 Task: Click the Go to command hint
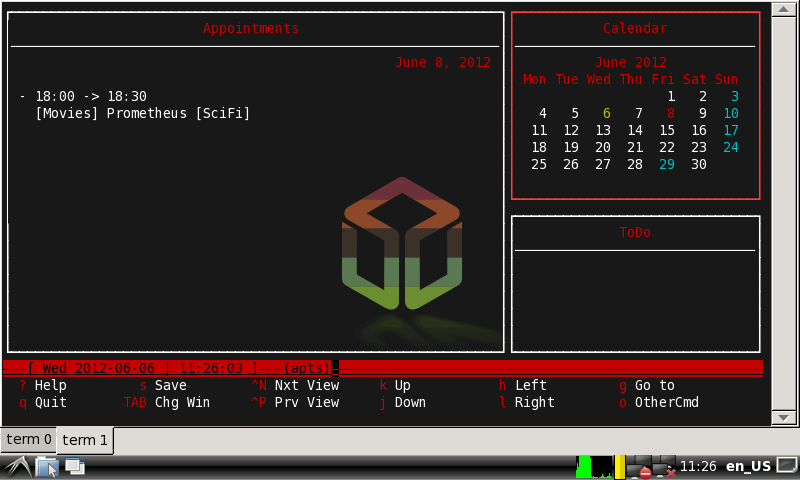click(655, 385)
